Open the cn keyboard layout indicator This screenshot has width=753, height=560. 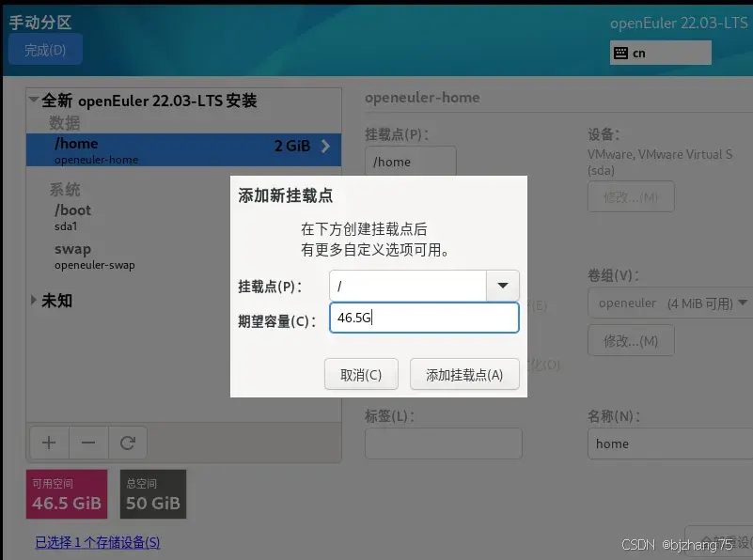point(660,53)
